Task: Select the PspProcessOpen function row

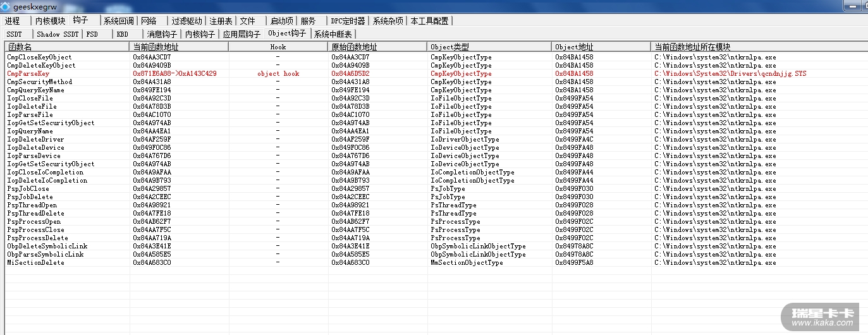Action: click(34, 221)
